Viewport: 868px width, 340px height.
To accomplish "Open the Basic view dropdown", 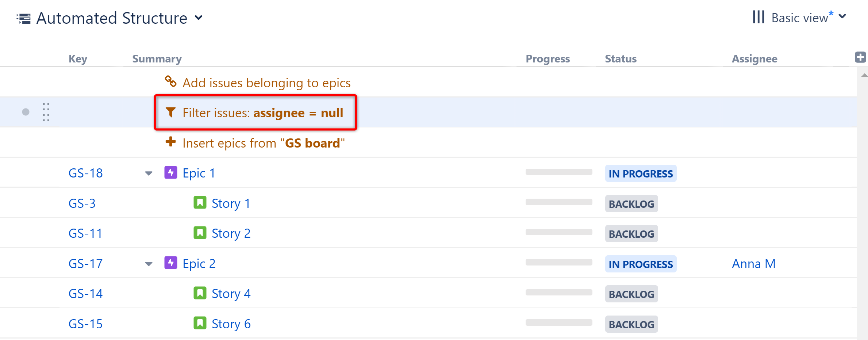I will [x=843, y=17].
